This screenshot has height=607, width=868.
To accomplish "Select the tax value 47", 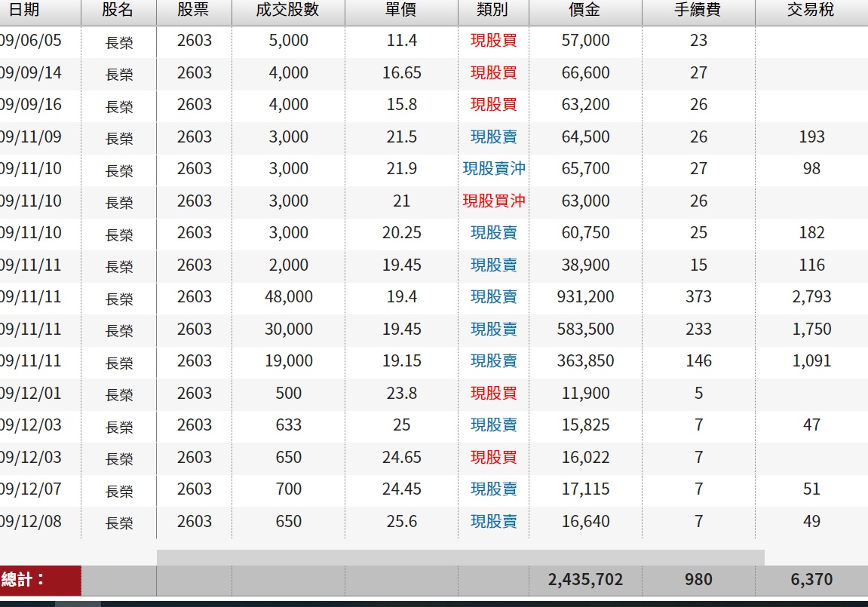I will pos(811,425).
